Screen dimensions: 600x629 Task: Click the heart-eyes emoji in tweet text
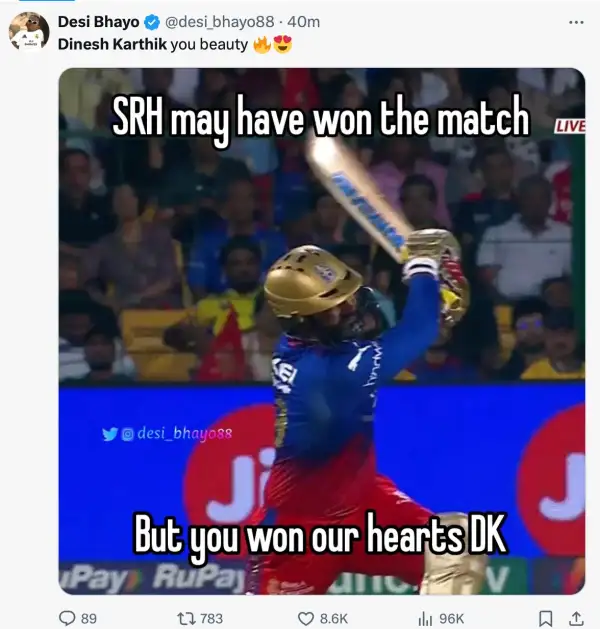click(x=283, y=44)
